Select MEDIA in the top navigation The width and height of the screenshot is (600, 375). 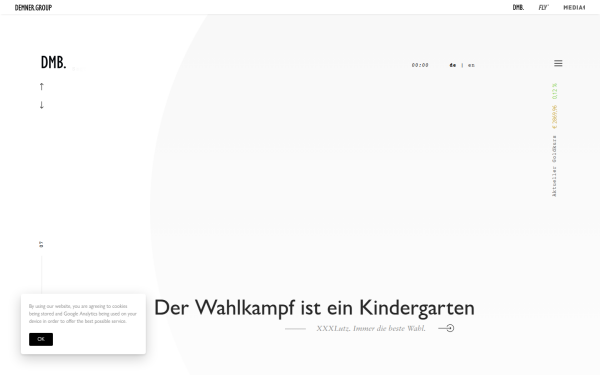pyautogui.click(x=574, y=7)
